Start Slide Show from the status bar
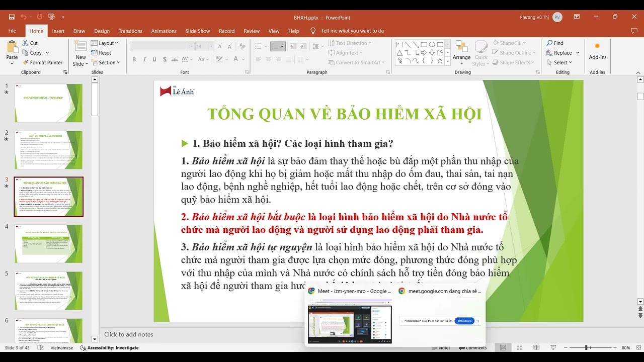Image resolution: width=644 pixels, height=362 pixels. pos(553,347)
